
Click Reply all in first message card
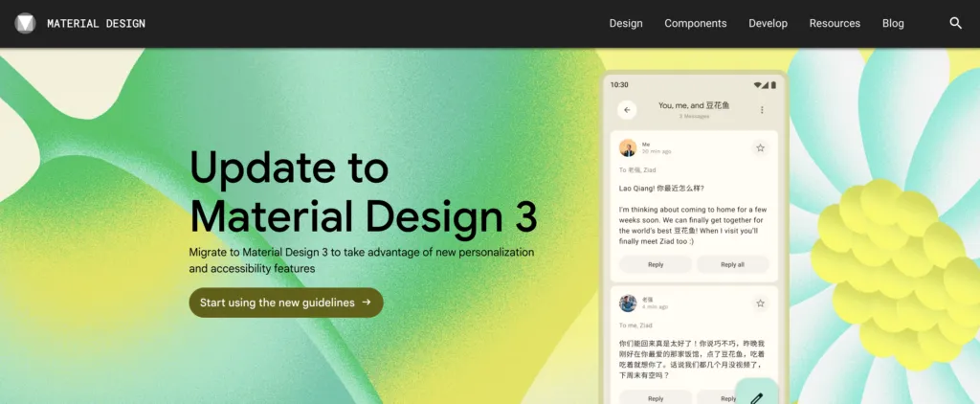pos(732,264)
